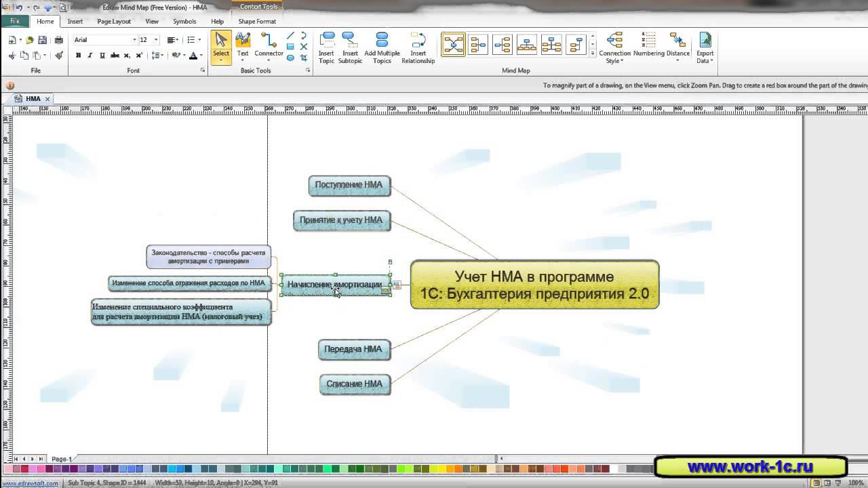Switch to the Insert ribbon tab
The width and height of the screenshot is (868, 488).
click(75, 22)
